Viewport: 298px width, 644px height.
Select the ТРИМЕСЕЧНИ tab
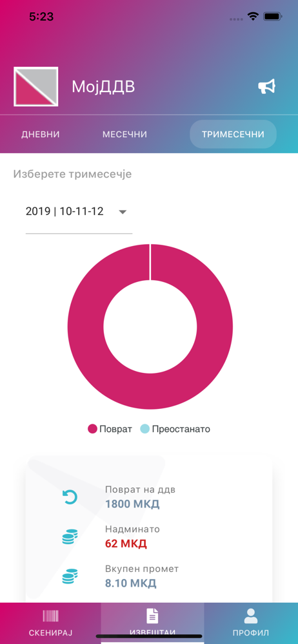(233, 135)
